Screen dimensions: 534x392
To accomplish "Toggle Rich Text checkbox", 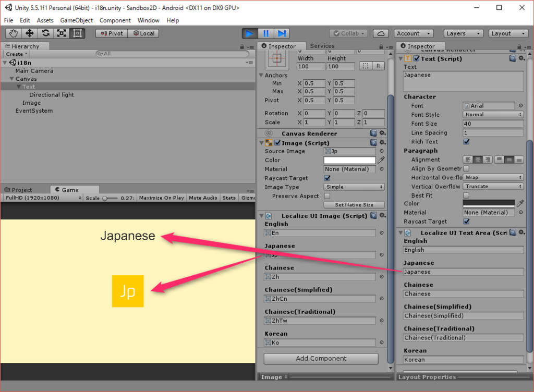I will point(466,142).
